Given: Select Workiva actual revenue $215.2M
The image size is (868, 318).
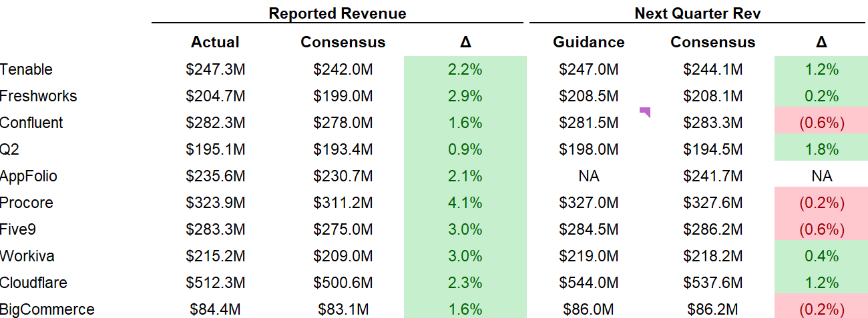Looking at the screenshot, I should click(x=215, y=256).
